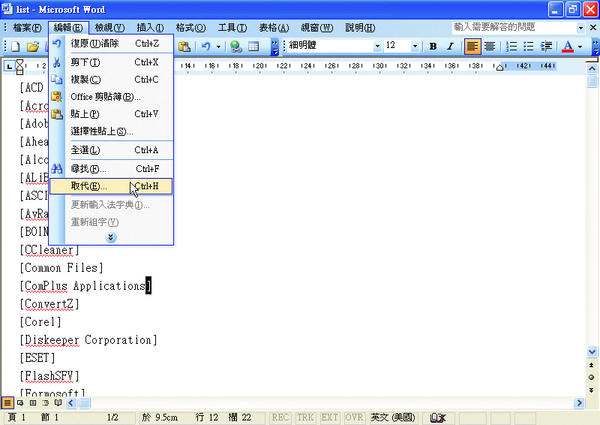Click the Open folder icon
Screen dimensions: 600x425
33,47
